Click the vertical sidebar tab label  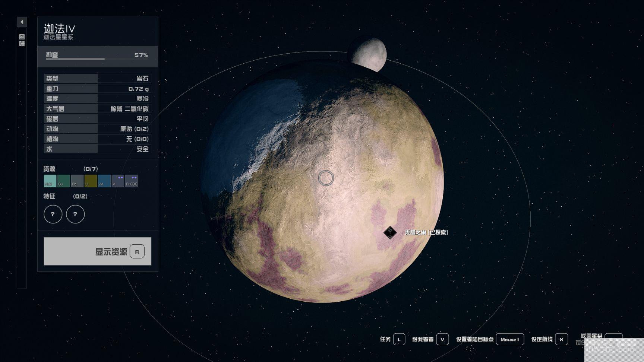[22, 40]
